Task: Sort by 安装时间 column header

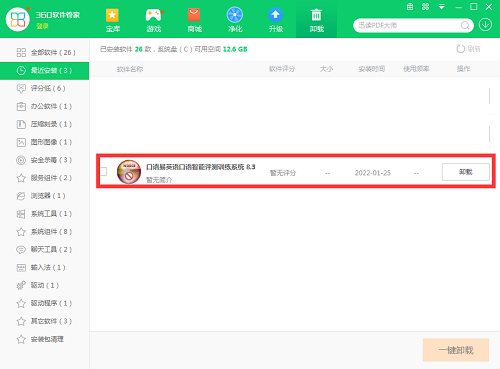Action: (x=372, y=69)
